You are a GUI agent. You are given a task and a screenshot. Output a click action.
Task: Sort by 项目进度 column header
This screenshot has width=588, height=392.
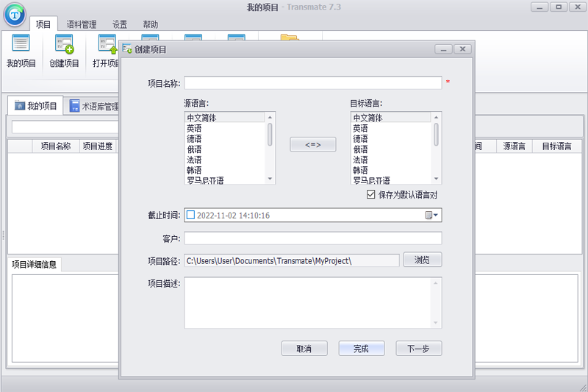(x=98, y=146)
